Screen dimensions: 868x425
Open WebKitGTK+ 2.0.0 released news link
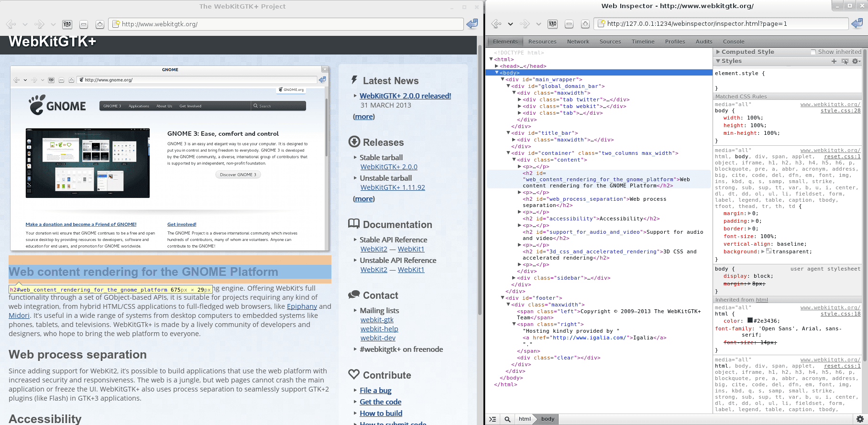click(x=405, y=96)
